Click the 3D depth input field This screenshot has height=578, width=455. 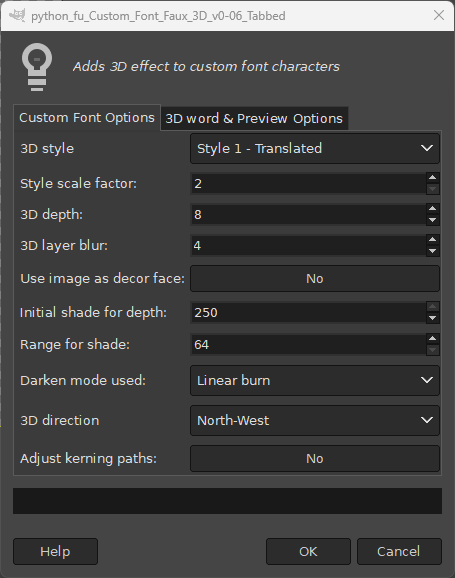[308, 215]
